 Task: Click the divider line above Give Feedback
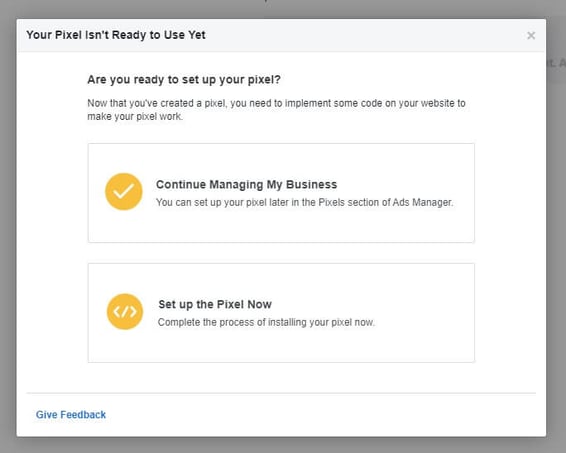281,393
